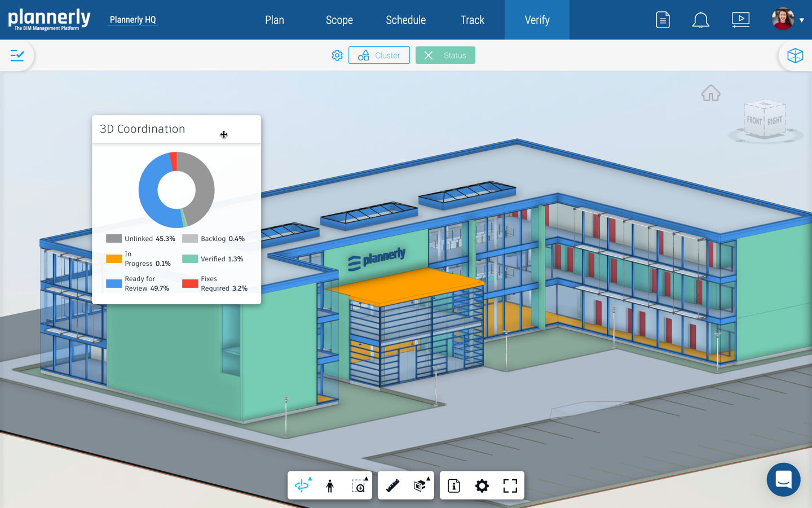
Task: Open the checklist sidebar panel icon
Action: click(x=17, y=55)
